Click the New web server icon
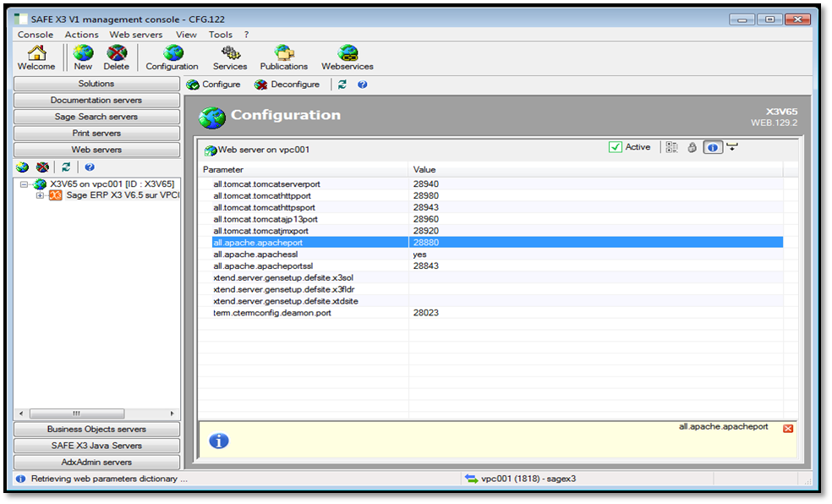 (83, 58)
